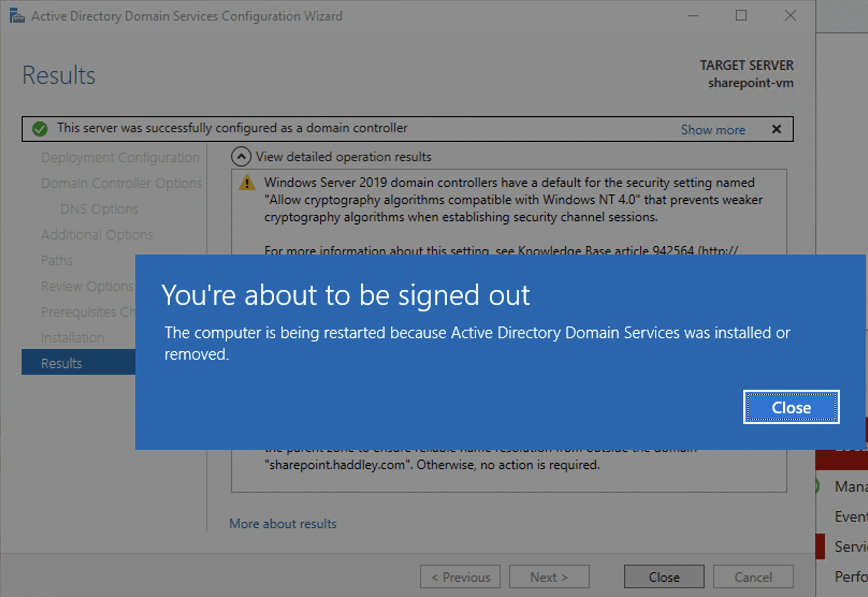This screenshot has width=868, height=597.
Task: Click 'You're about to be signed out' heading
Action: (345, 295)
